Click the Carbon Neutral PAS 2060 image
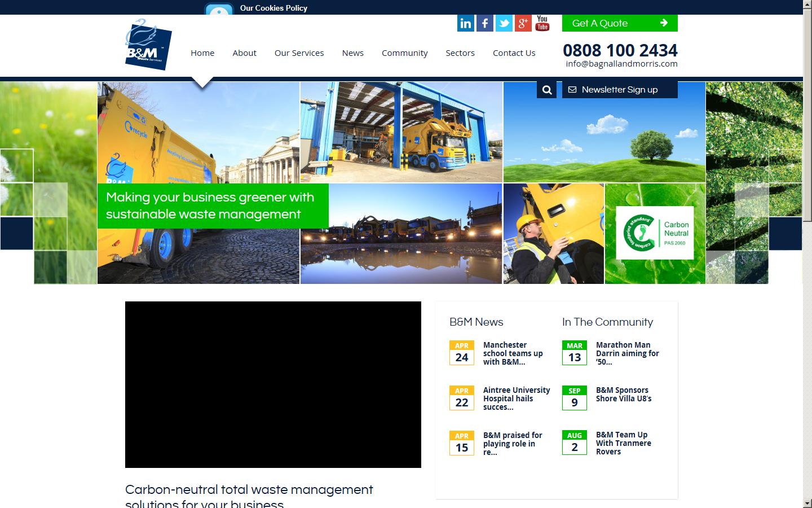Viewport: 812px width, 508px height. tap(655, 233)
